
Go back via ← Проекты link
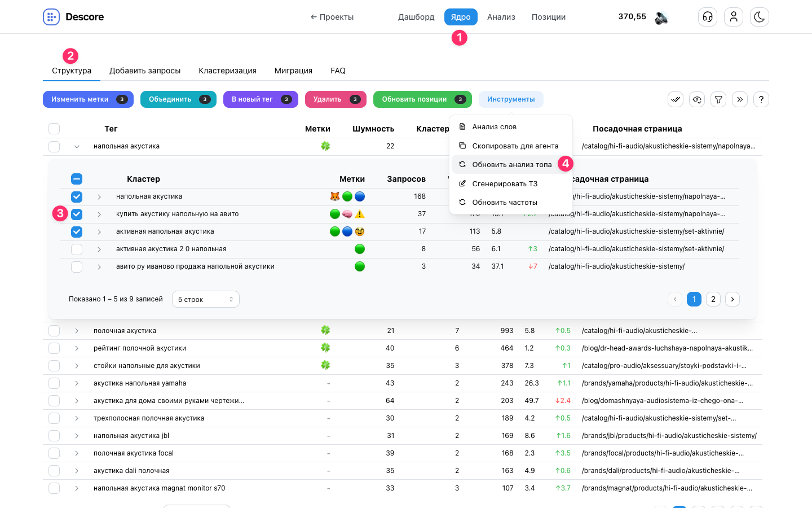(x=332, y=17)
